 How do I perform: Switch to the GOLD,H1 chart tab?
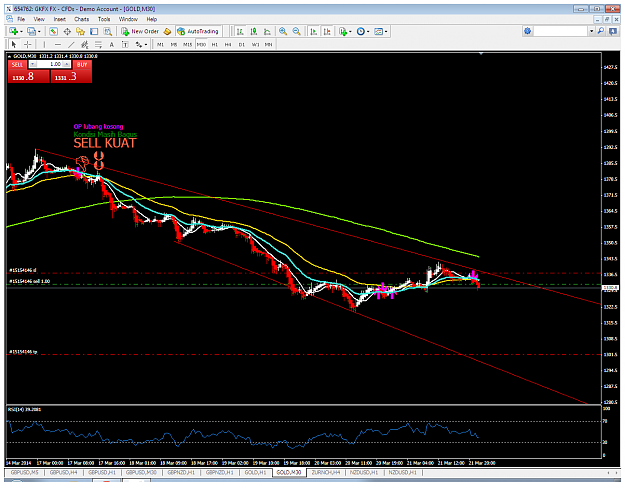(255, 472)
